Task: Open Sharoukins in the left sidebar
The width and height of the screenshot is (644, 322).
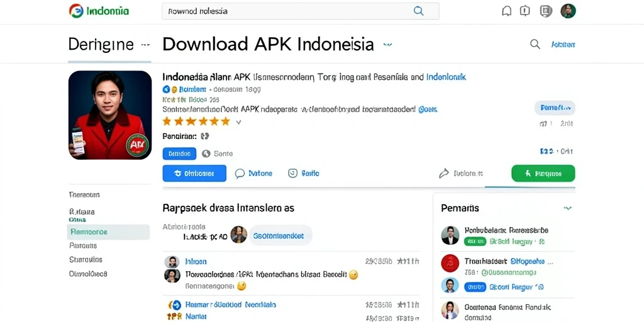Action: pyautogui.click(x=86, y=260)
